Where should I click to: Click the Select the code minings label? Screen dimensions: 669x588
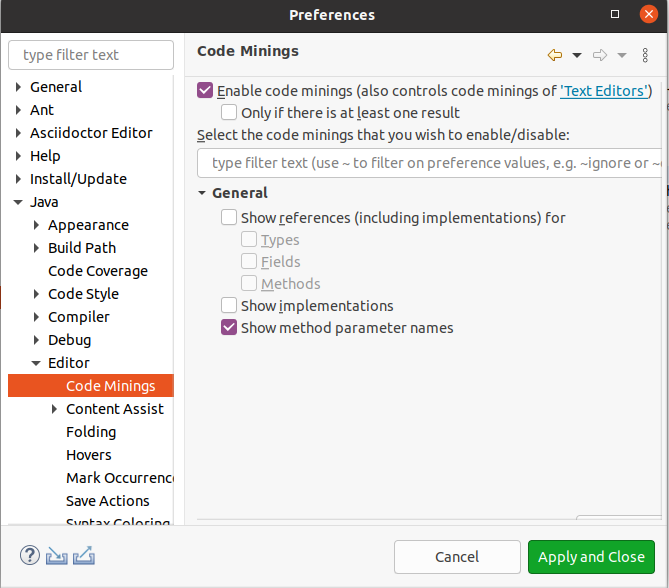[x=383, y=135]
